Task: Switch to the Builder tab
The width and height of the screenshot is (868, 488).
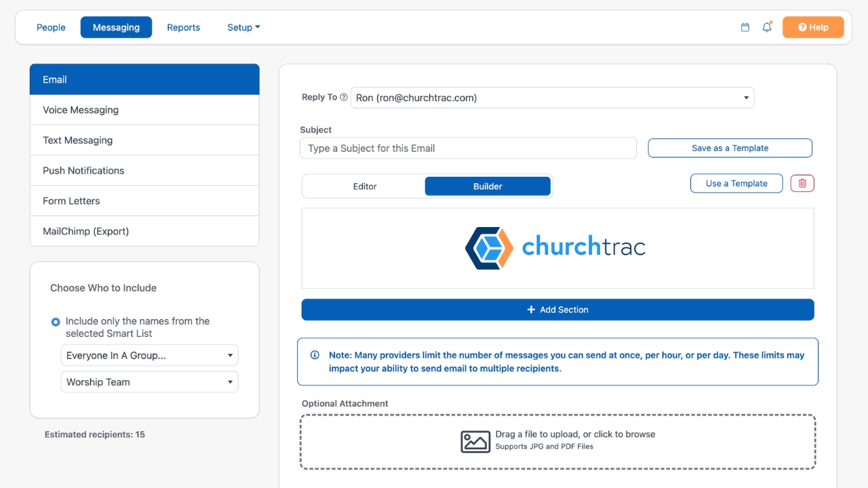Action: [488, 186]
